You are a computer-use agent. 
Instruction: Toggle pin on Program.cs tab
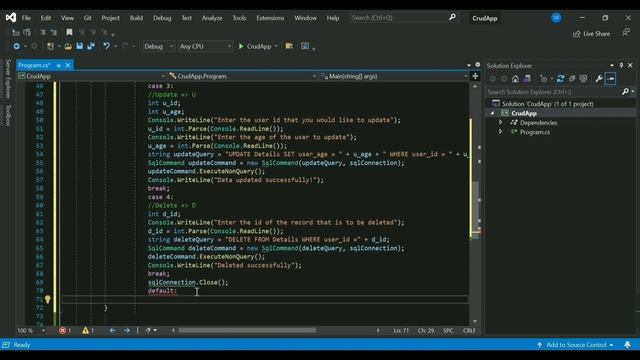point(59,65)
